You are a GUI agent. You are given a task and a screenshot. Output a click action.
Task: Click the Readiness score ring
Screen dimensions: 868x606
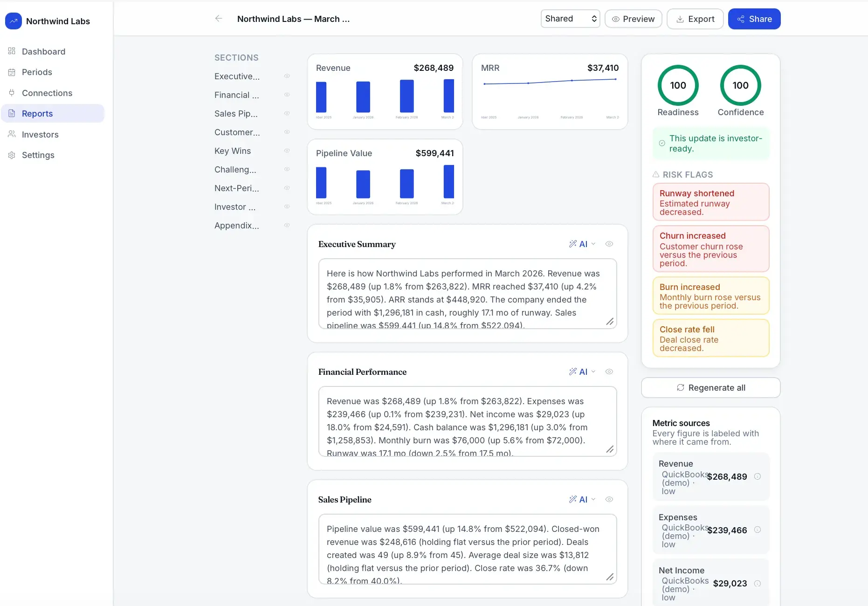(x=678, y=85)
